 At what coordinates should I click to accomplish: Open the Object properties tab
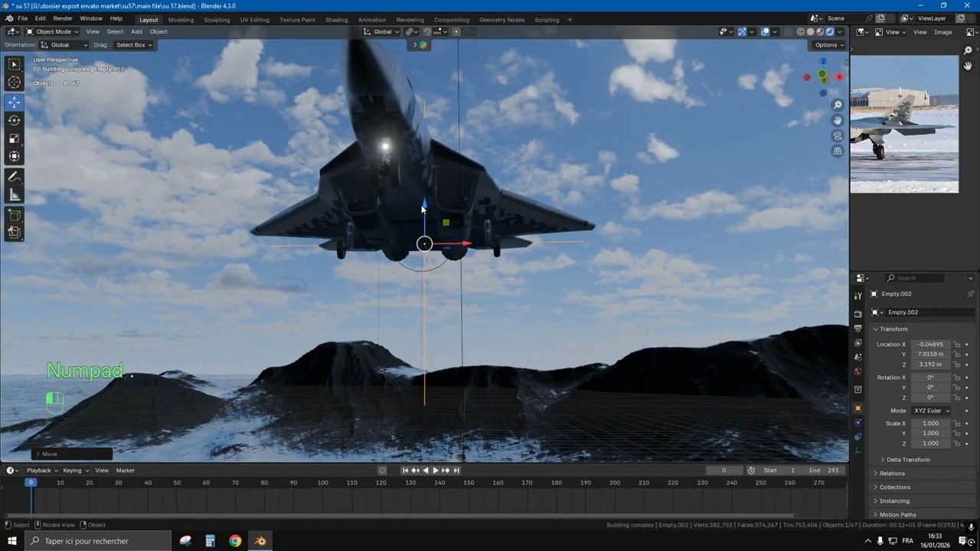point(857,408)
